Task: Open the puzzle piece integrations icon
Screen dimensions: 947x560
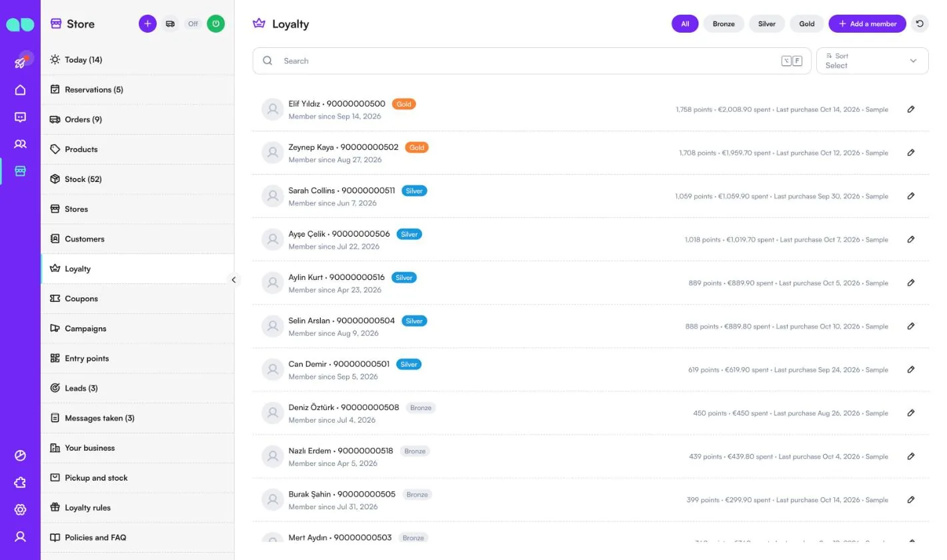Action: (x=21, y=483)
